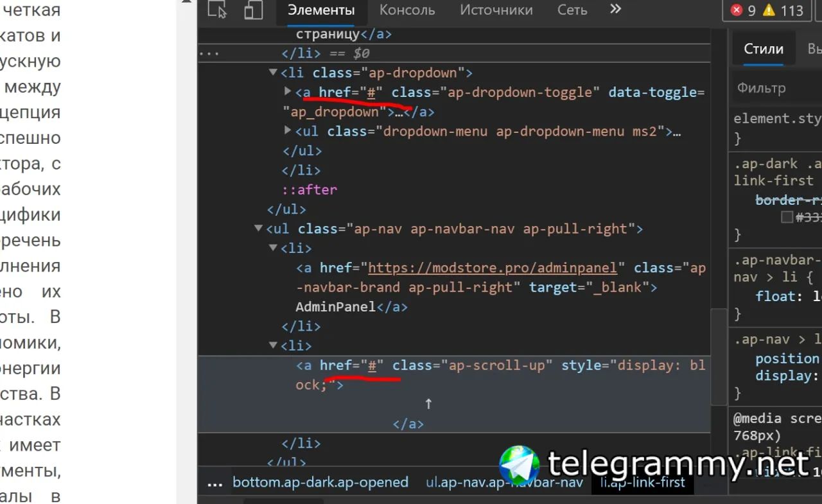The height and width of the screenshot is (504, 822).
Task: Click the @media screen rule text
Action: 778,427
